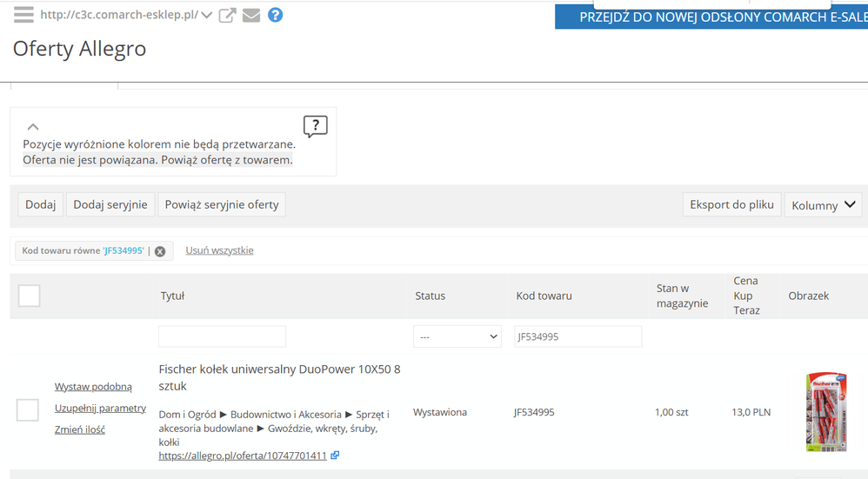Click Eksport do pliku button
Image resolution: width=868 pixels, height=479 pixels.
[731, 204]
